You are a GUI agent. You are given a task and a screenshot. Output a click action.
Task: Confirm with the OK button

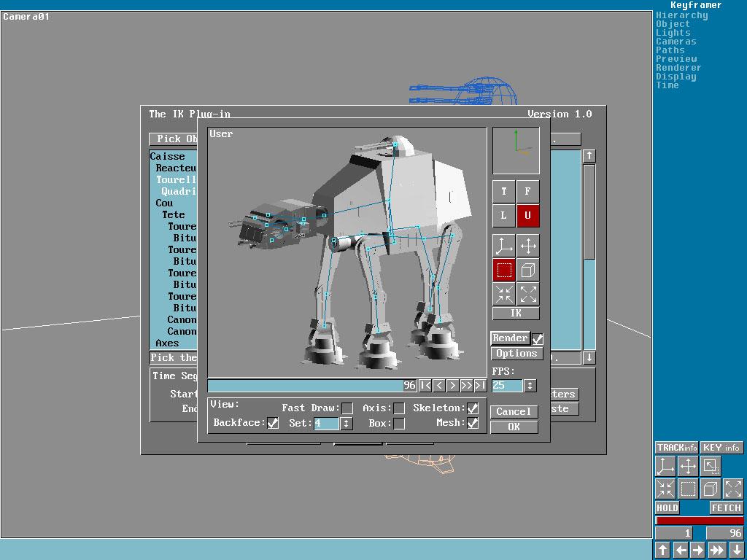pyautogui.click(x=514, y=427)
